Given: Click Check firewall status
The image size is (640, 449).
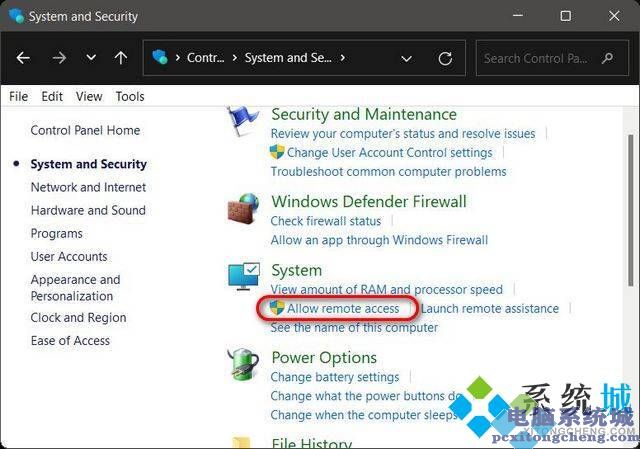Looking at the screenshot, I should point(326,221).
